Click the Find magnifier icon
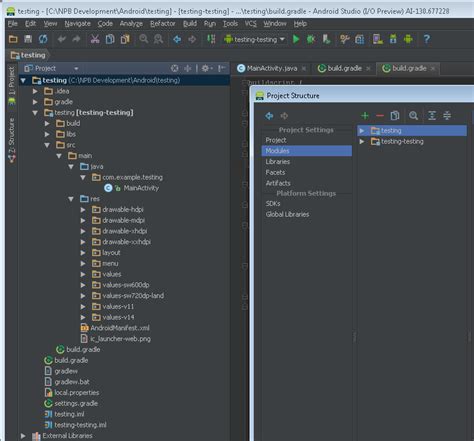This screenshot has height=441, width=474. tap(144, 39)
